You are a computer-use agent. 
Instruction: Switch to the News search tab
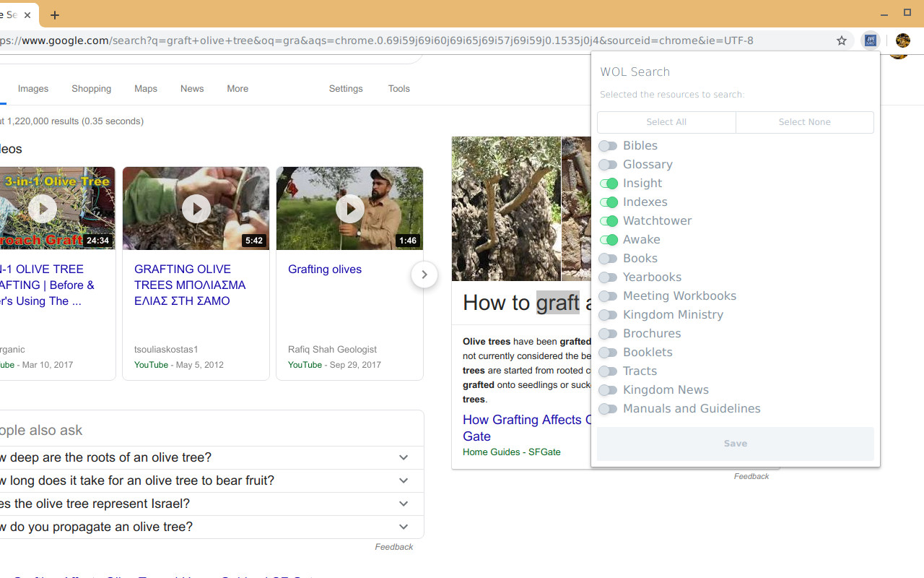tap(192, 89)
